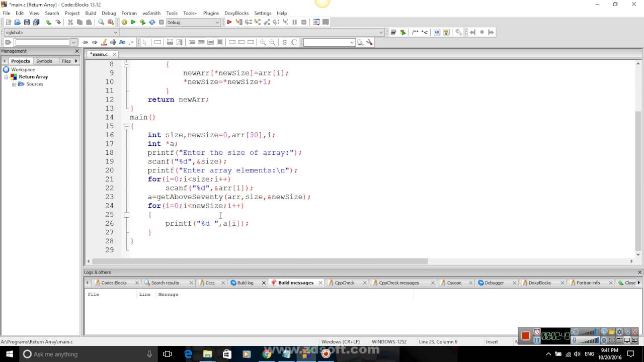The height and width of the screenshot is (362, 644).
Task: Switch to the Symbols management tab
Action: [x=44, y=61]
